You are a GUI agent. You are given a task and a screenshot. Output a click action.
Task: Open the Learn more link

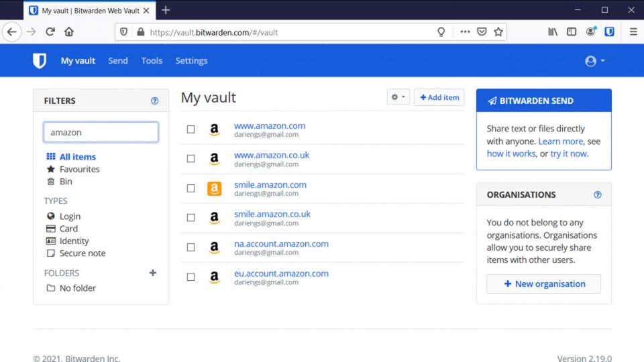(x=561, y=141)
